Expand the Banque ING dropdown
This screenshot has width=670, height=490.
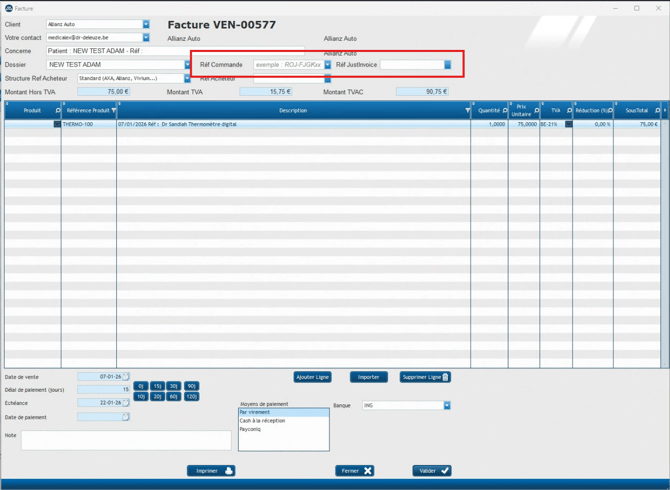click(x=447, y=406)
